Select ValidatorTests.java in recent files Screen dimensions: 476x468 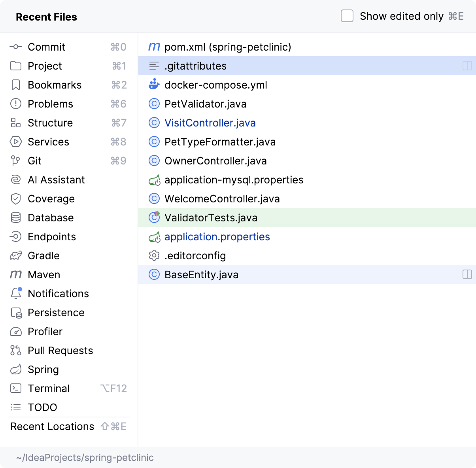click(211, 218)
